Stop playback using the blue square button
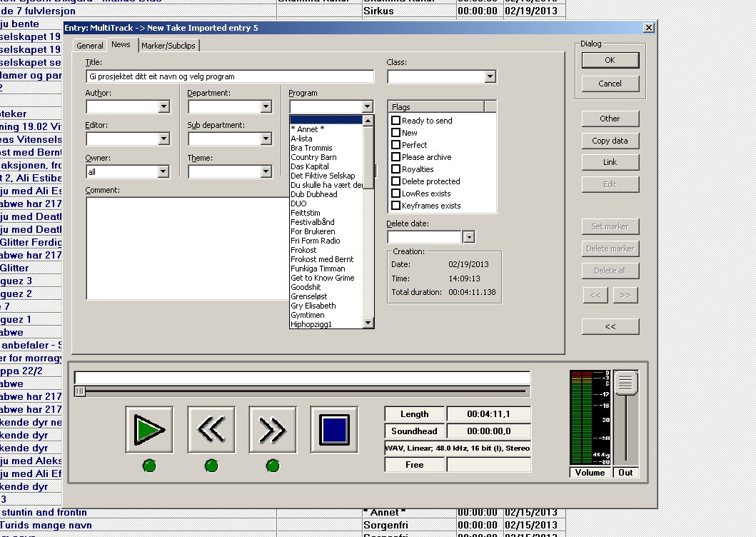This screenshot has height=537, width=756. click(334, 429)
